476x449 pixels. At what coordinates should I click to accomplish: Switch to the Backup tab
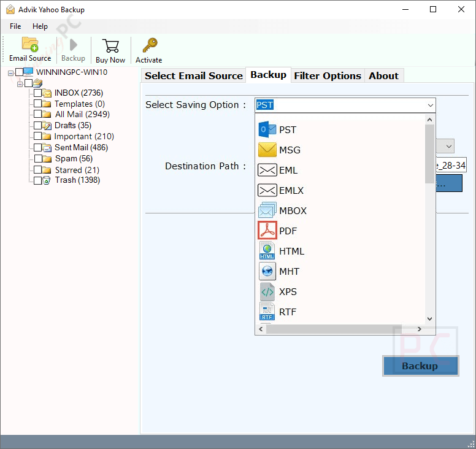coord(268,75)
